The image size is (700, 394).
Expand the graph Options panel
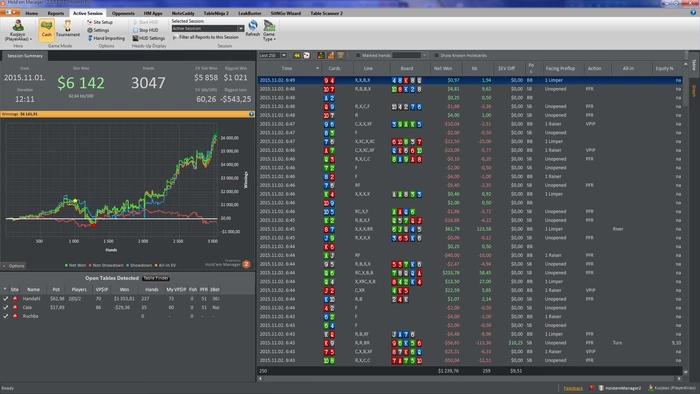(x=13, y=266)
